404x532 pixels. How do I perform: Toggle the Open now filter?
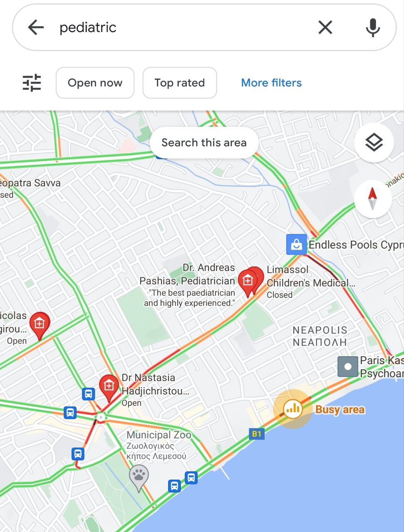point(95,83)
